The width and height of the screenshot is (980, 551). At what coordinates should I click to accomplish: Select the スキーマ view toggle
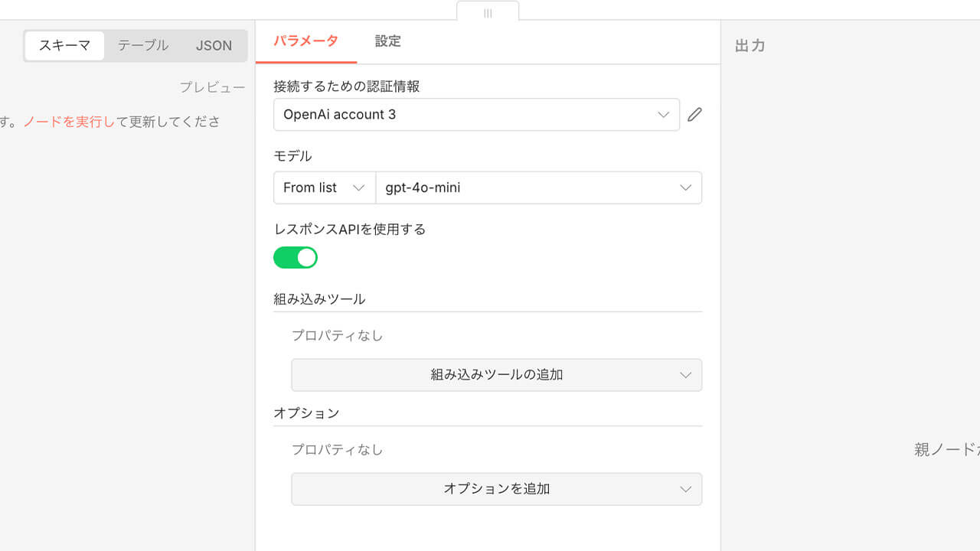click(64, 45)
